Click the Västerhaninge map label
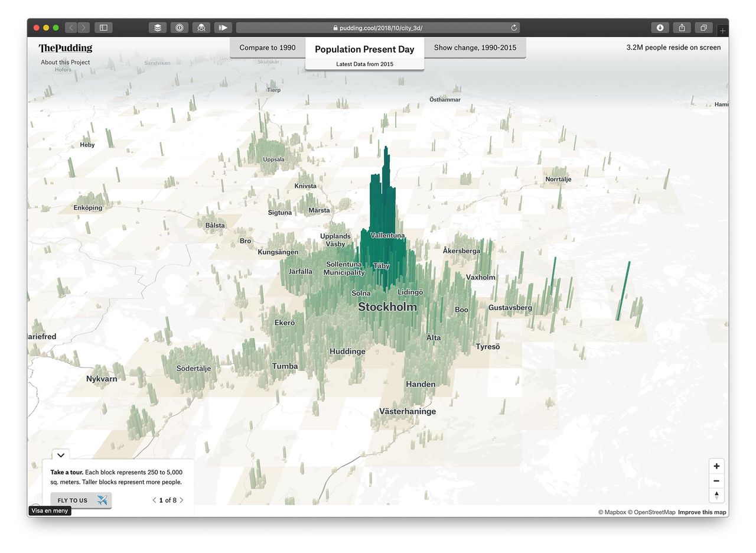This screenshot has height=553, width=756. coord(408,411)
